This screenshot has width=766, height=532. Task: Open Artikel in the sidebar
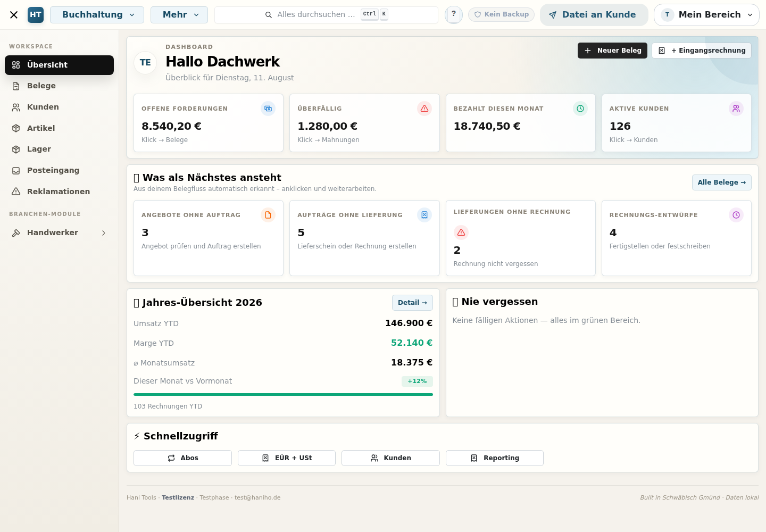click(59, 128)
